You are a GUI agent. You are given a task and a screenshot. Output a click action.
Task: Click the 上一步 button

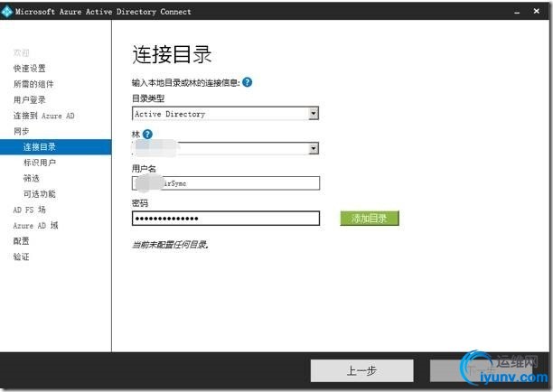point(361,370)
